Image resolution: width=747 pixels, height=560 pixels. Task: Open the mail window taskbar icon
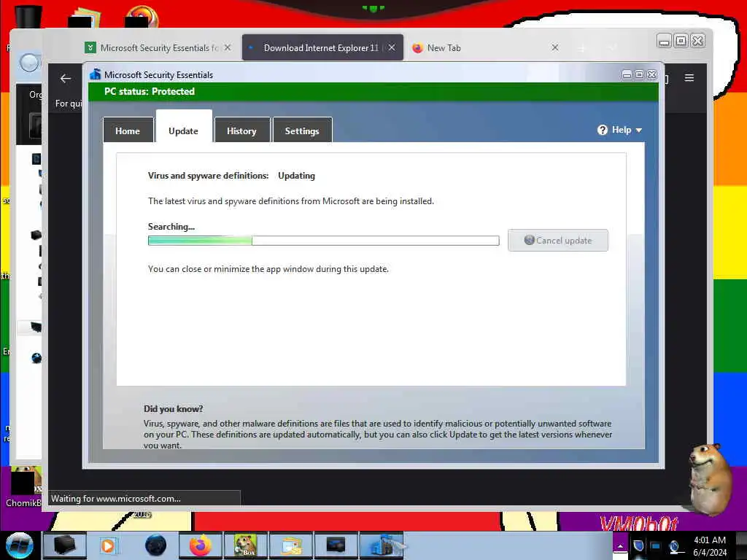pos(291,545)
